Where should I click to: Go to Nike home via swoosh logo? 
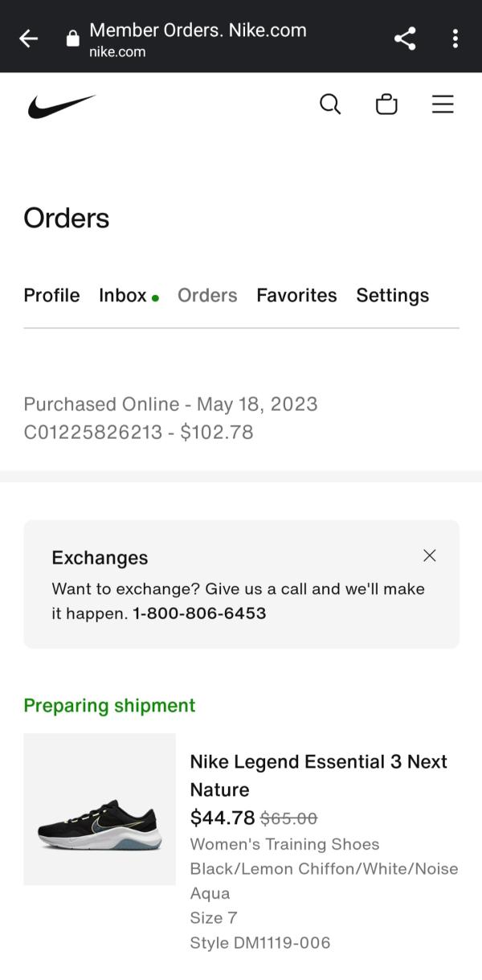click(62, 106)
